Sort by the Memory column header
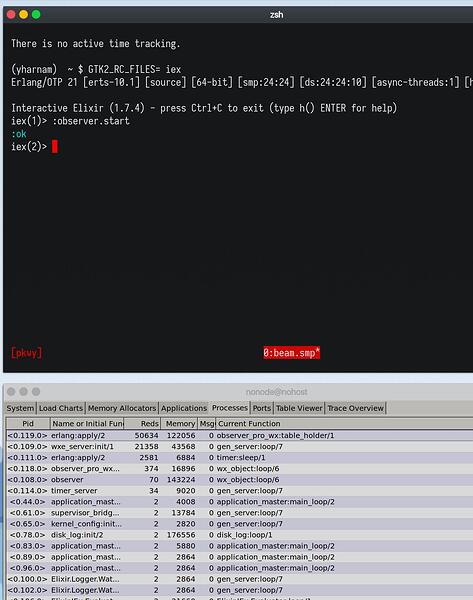The image size is (473, 600). [x=179, y=423]
